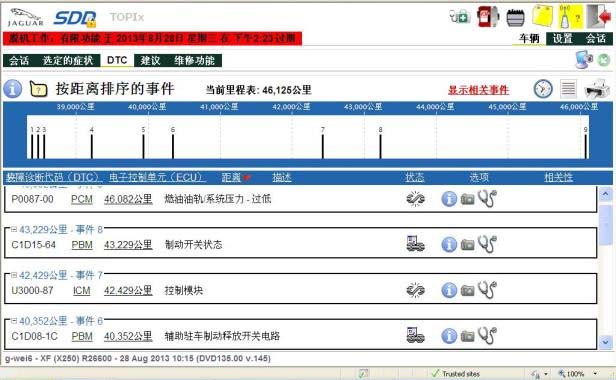Click the blue info icon beside the title
616x380 pixels.
tap(13, 89)
